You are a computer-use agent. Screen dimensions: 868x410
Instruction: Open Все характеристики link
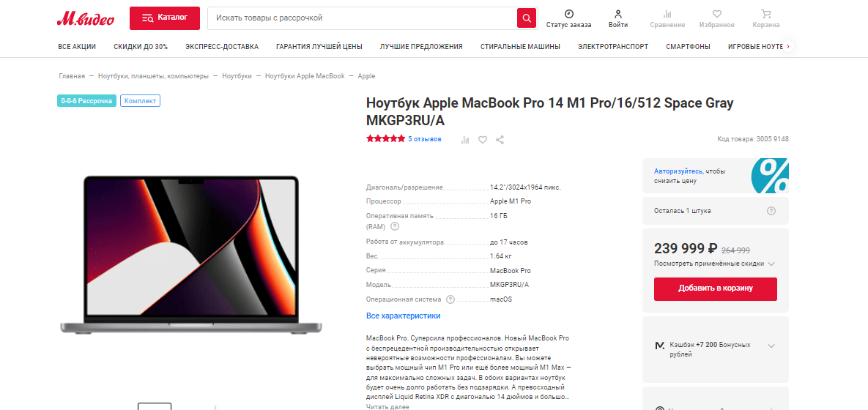(404, 316)
